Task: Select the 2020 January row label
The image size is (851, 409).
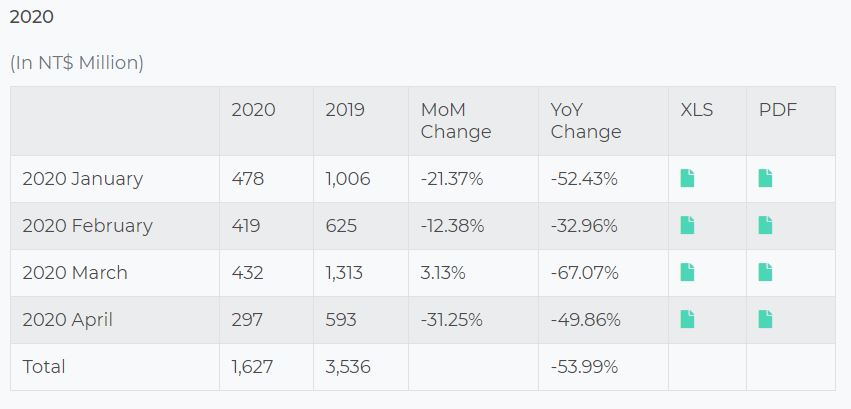Action: click(x=82, y=179)
